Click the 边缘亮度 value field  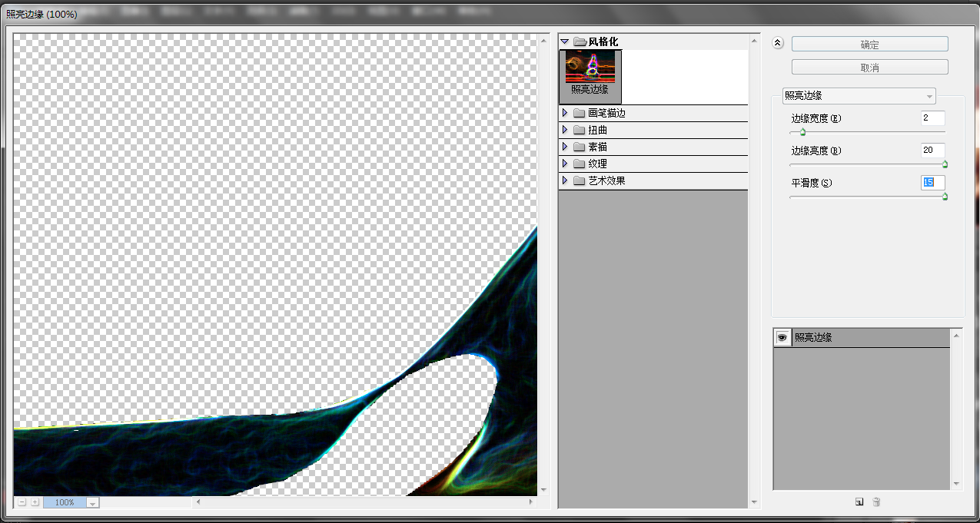(x=932, y=151)
